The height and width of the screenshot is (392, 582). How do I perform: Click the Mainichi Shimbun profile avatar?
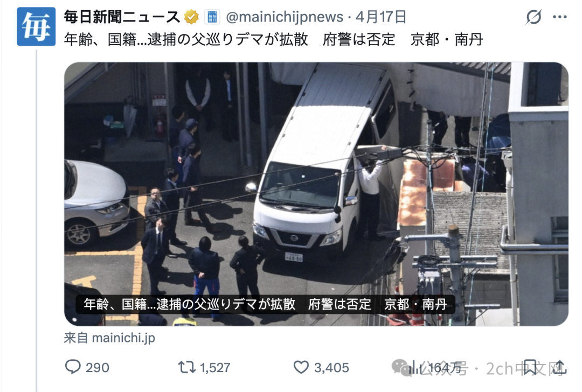coord(36,27)
